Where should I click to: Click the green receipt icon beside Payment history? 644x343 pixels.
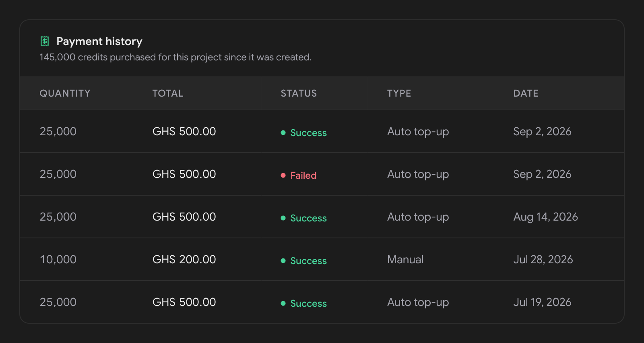tap(45, 41)
